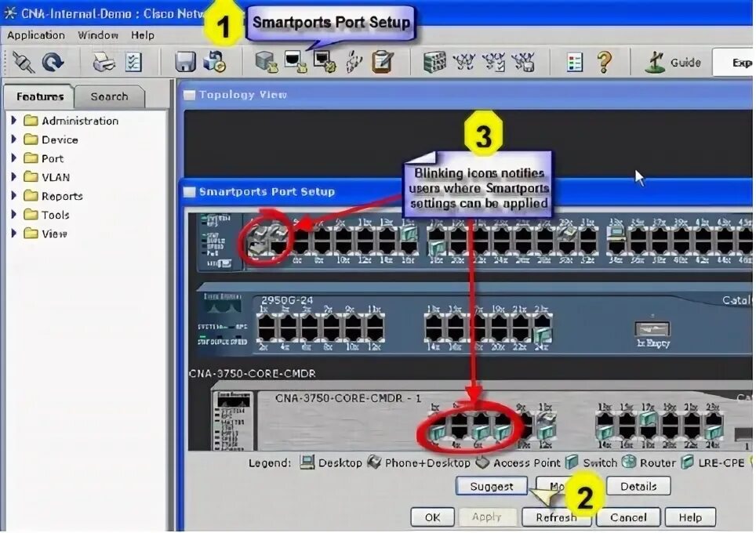Select port 24x switch icon on 2950G-24

pos(543,335)
